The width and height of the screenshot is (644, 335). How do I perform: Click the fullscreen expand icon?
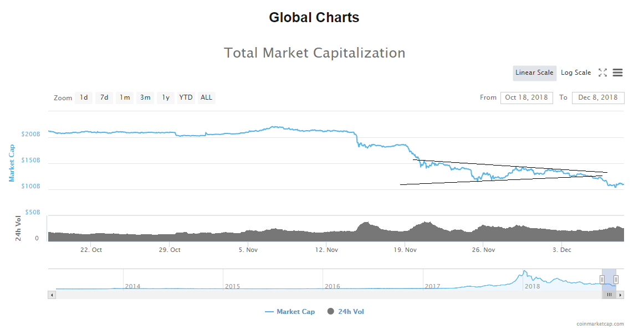tap(602, 73)
